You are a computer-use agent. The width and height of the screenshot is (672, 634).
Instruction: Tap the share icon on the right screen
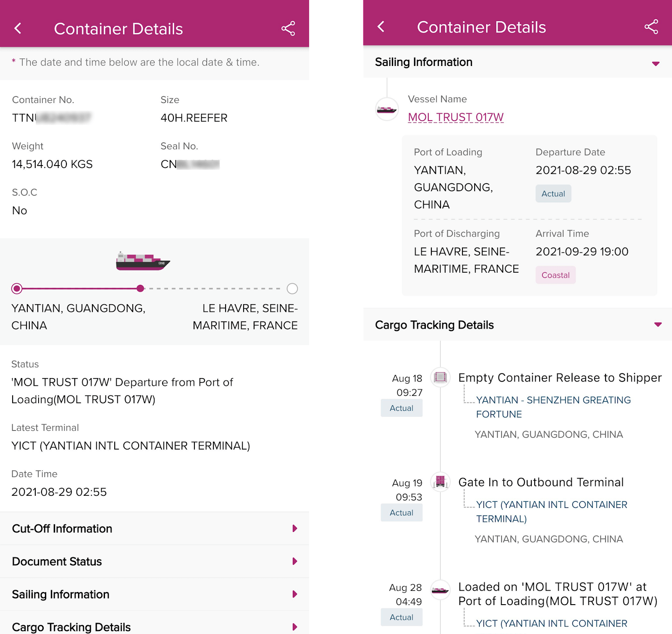click(651, 26)
